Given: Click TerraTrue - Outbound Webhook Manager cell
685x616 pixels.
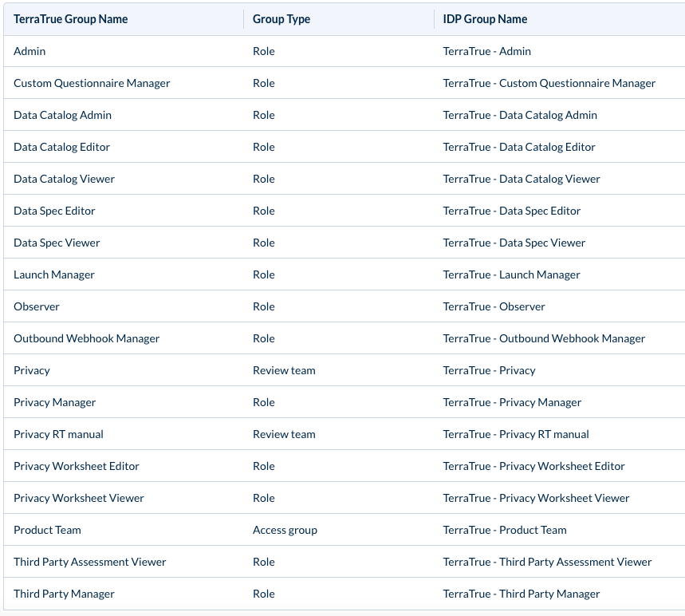Looking at the screenshot, I should pyautogui.click(x=544, y=338).
